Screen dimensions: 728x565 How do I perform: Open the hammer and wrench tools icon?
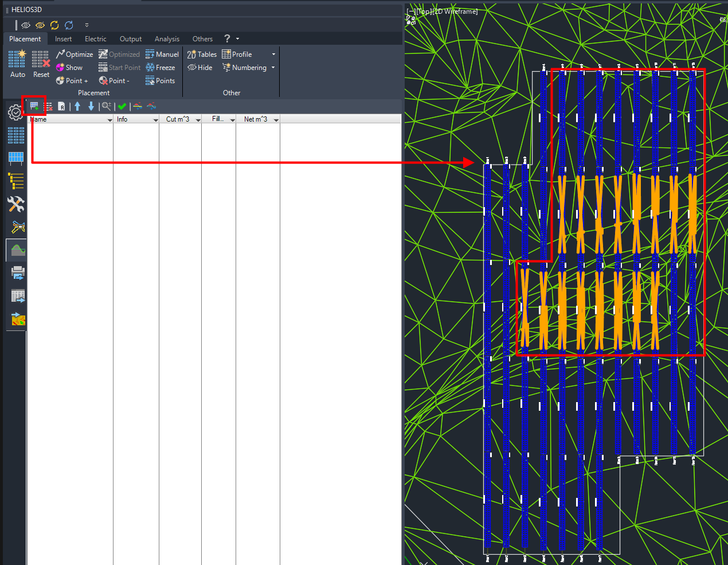click(16, 204)
